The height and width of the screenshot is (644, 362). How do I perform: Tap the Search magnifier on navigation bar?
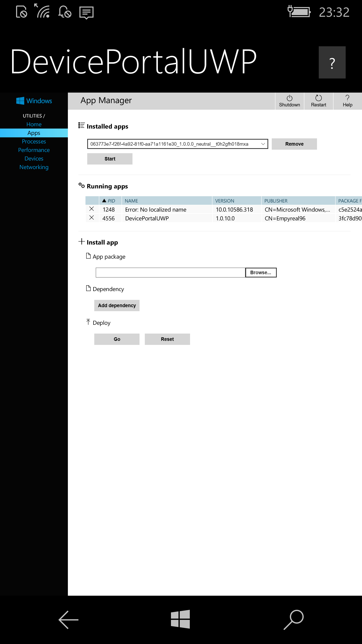pos(293,620)
